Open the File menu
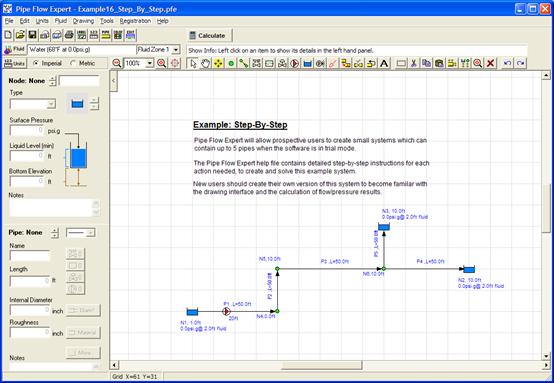 point(9,21)
